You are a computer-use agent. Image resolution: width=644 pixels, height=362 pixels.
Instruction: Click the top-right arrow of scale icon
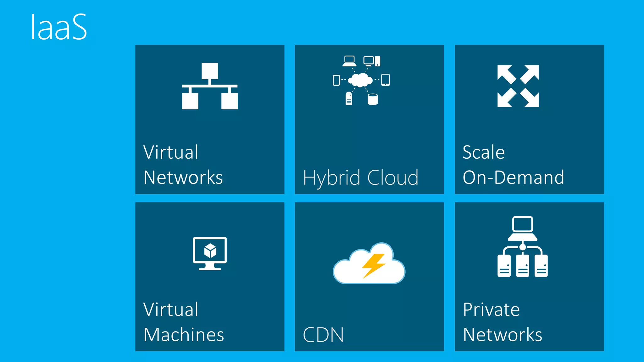tap(530, 74)
